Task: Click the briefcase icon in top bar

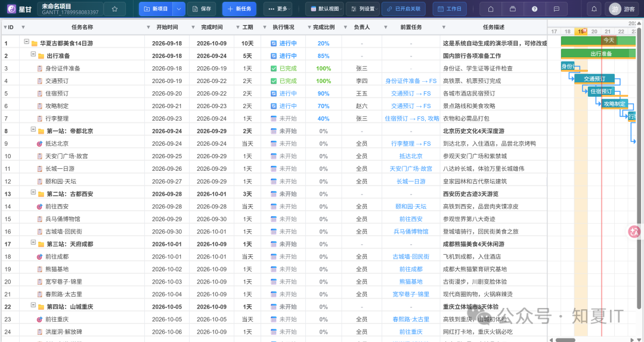Action: pos(513,8)
